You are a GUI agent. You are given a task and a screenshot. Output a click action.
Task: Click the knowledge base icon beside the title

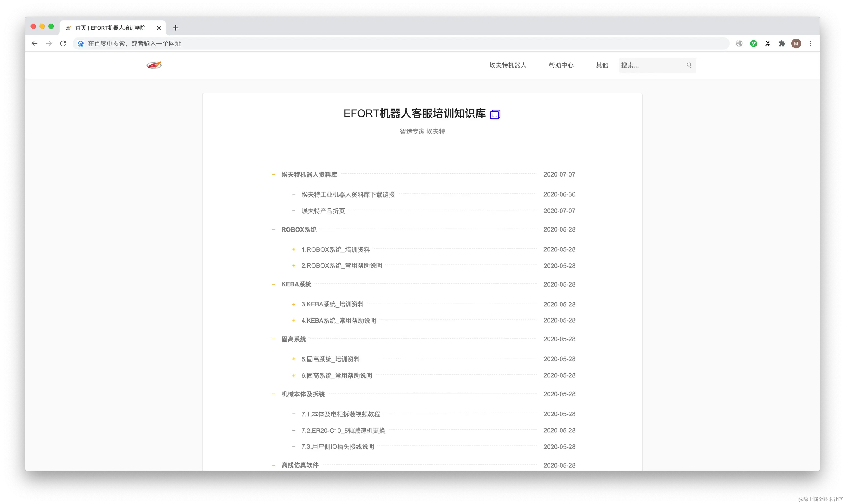pyautogui.click(x=495, y=115)
